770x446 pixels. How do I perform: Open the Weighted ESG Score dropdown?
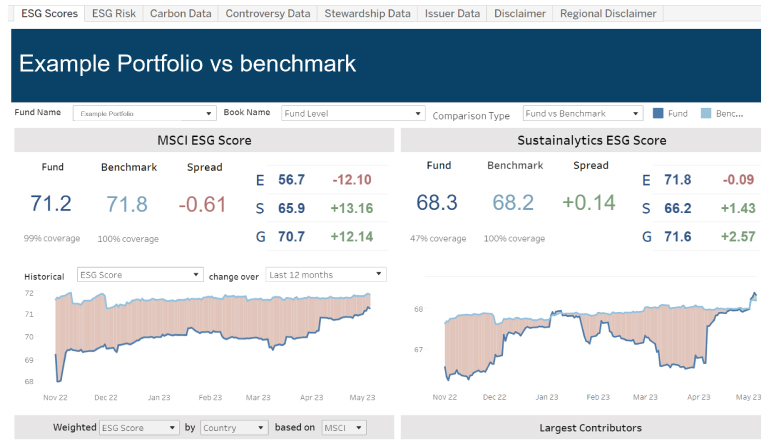coord(138,428)
